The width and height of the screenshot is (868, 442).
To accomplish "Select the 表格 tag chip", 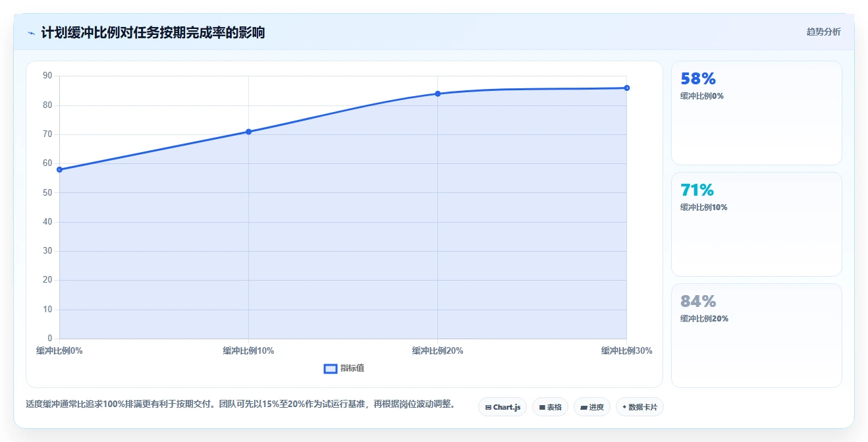I will click(550, 407).
